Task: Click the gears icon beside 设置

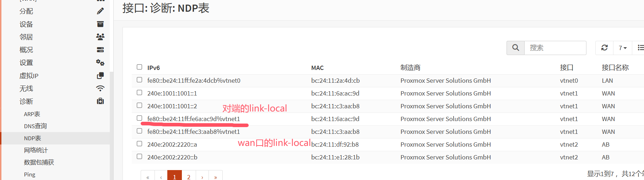Action: (x=100, y=62)
